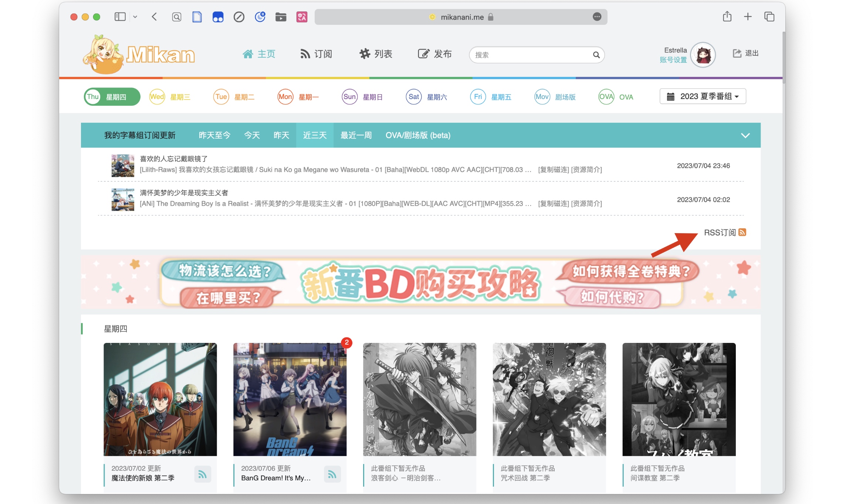Click the 退出 logout link
The height and width of the screenshot is (504, 846).
click(745, 53)
